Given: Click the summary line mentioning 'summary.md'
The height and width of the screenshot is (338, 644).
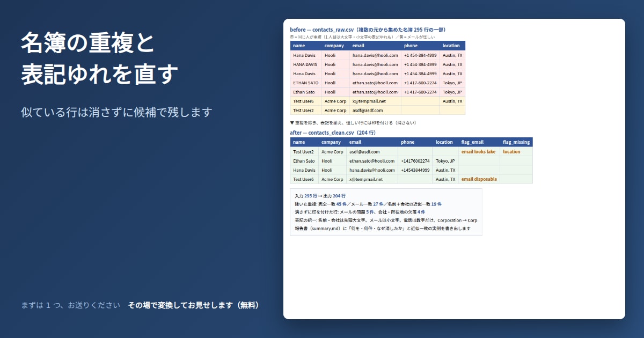Looking at the screenshot, I should tap(383, 229).
